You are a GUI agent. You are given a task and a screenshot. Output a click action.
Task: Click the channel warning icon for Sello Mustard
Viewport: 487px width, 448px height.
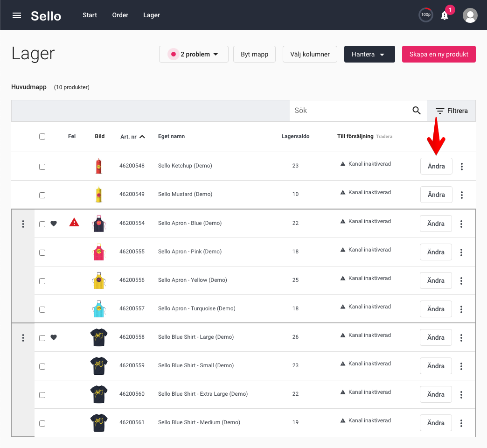(343, 192)
